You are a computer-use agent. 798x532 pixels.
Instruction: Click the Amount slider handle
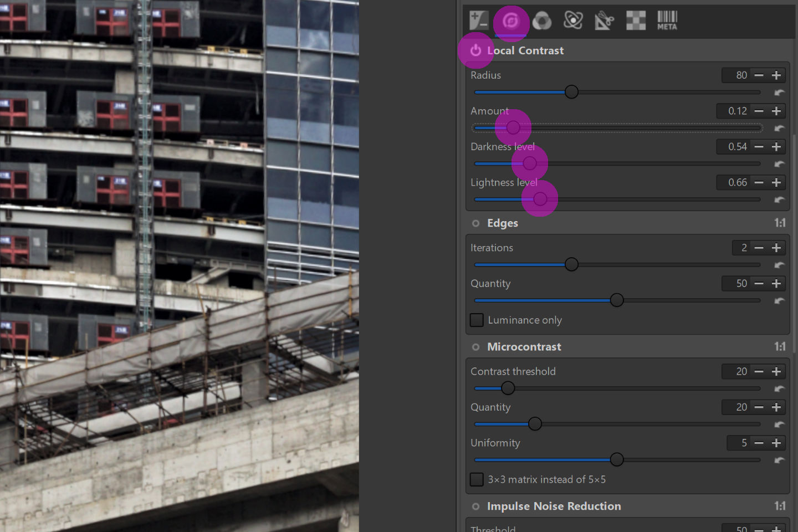click(x=513, y=127)
